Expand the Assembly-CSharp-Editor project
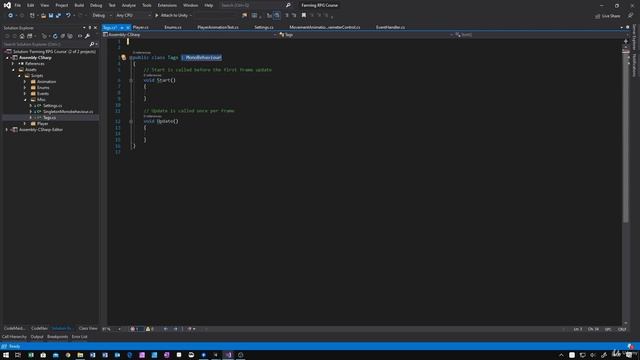Screen dimensions: 640x360 (x=7, y=129)
